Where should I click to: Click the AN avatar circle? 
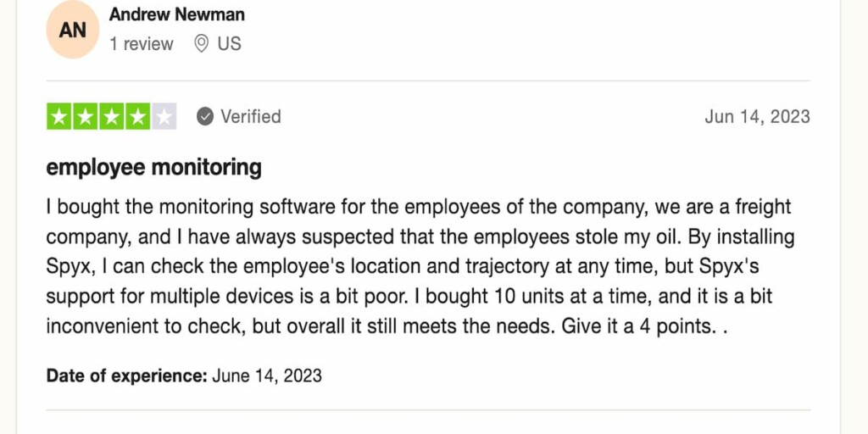(73, 30)
